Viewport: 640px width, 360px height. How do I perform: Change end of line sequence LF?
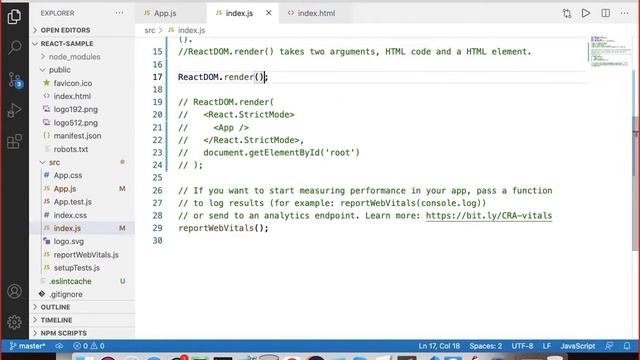coord(547,346)
